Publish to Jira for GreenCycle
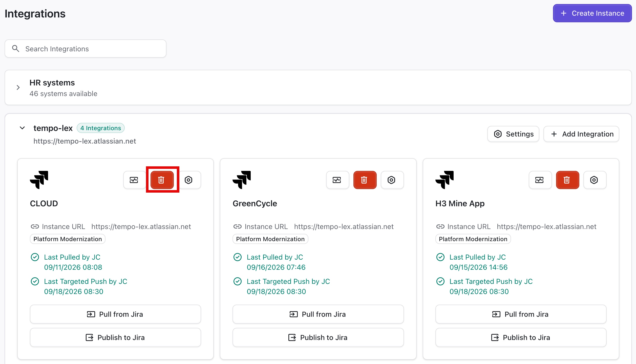Viewport: 636px width, 364px height. 318,337
